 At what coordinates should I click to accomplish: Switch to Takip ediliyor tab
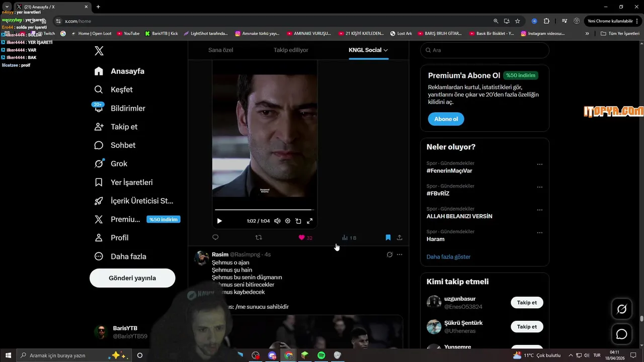[x=291, y=50]
